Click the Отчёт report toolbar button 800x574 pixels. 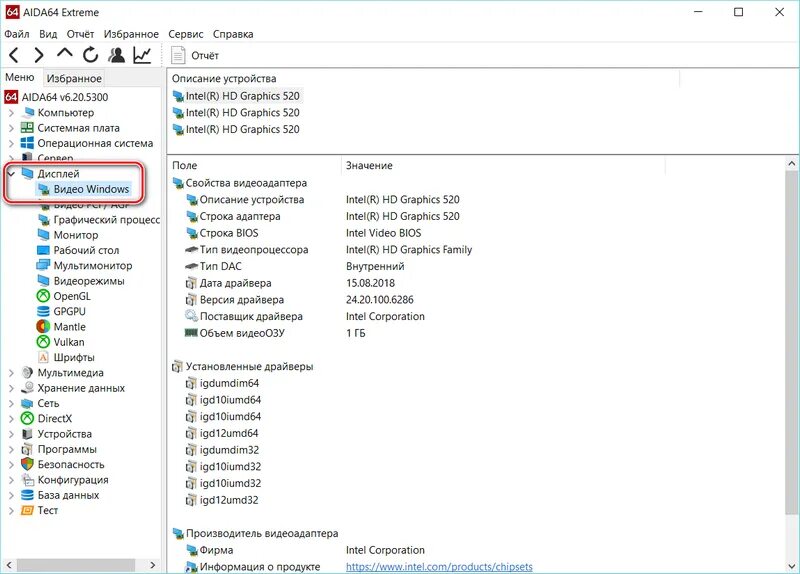coord(194,55)
